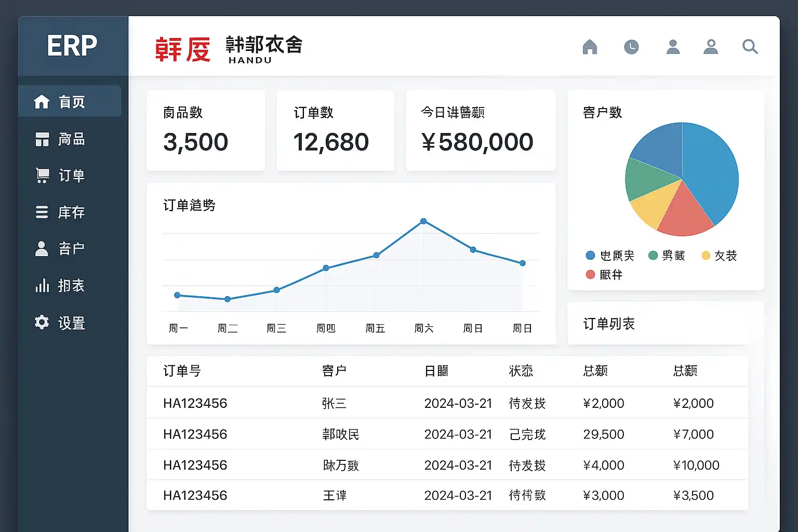The height and width of the screenshot is (532, 798).
Task: Click the search magnifier icon
Action: (x=750, y=47)
